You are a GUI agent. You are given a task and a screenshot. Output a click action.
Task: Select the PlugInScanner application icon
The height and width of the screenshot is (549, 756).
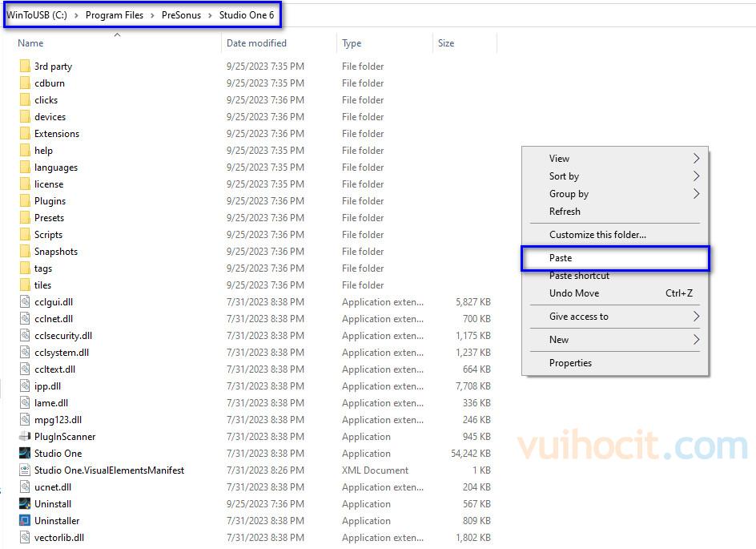coord(25,437)
